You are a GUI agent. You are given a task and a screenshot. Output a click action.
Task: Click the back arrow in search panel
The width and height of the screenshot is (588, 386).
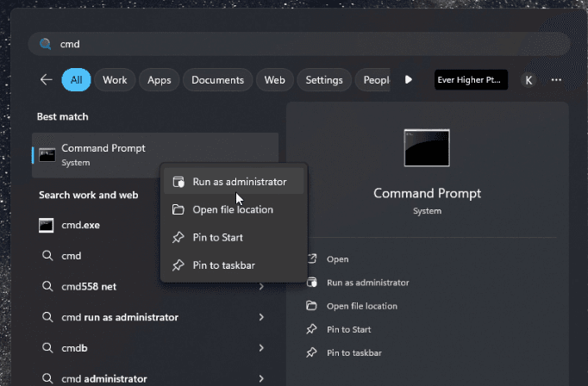coord(46,80)
